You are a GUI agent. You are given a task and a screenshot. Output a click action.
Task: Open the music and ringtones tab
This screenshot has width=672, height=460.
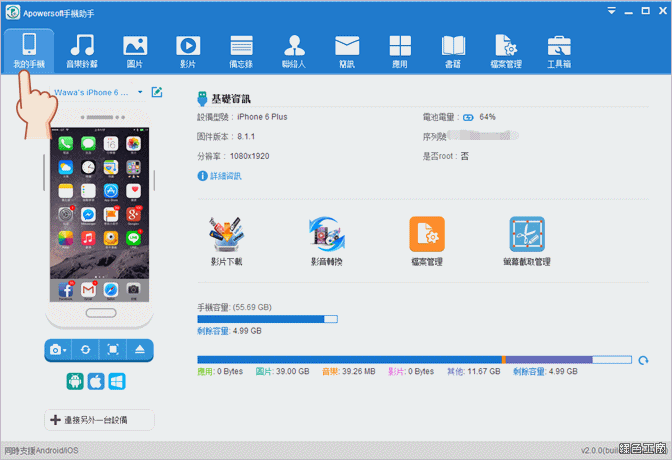tap(82, 51)
